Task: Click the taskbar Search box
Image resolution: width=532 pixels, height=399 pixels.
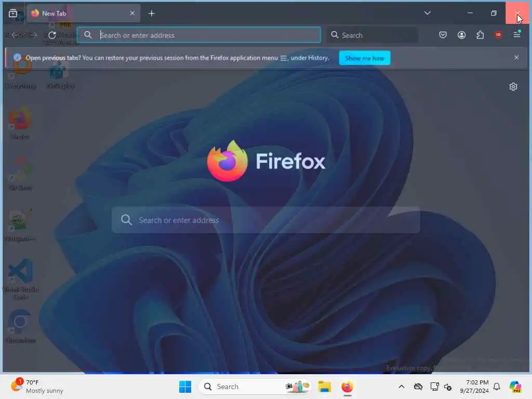Action: tap(255, 387)
